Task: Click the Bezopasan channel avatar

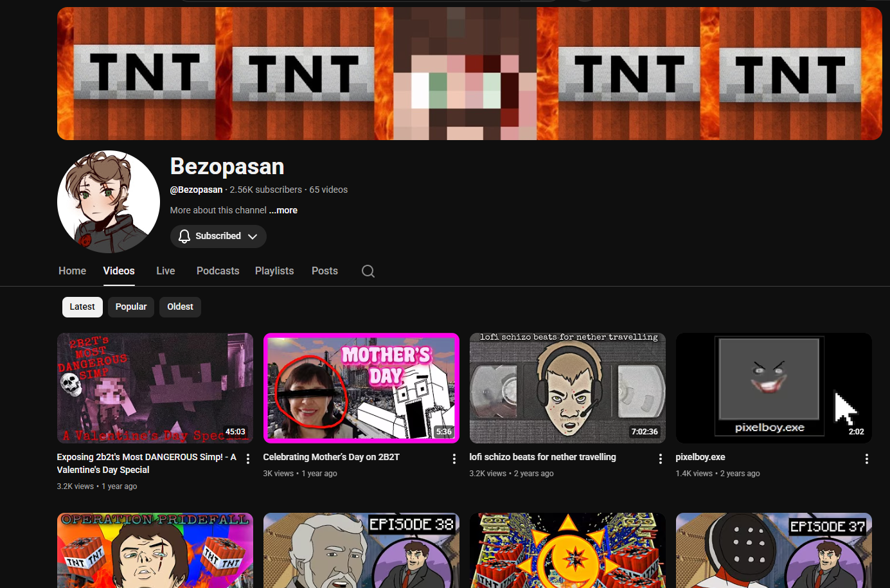Action: 109,202
